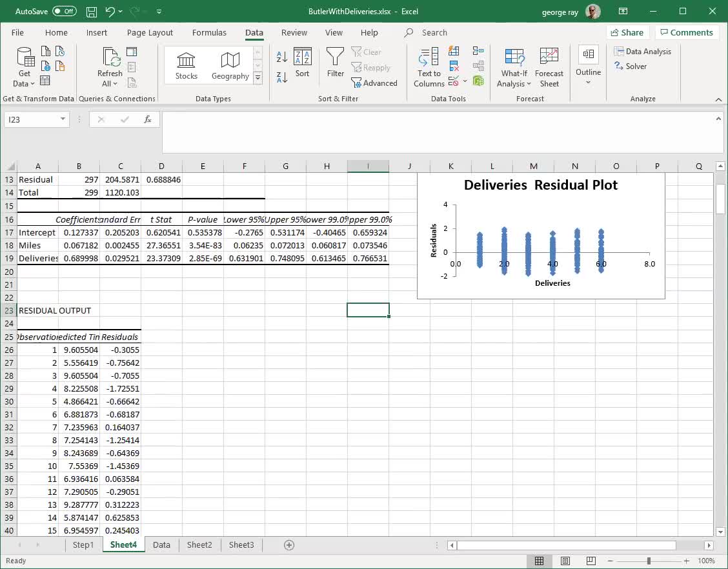Click the Data Analysis button
Image resolution: width=728 pixels, height=569 pixels.
click(642, 52)
